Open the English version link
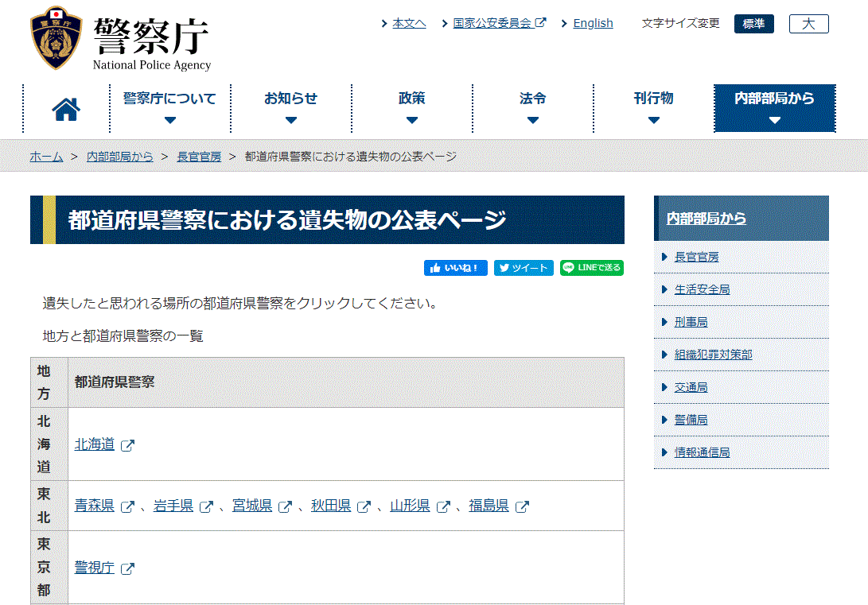 tap(593, 23)
